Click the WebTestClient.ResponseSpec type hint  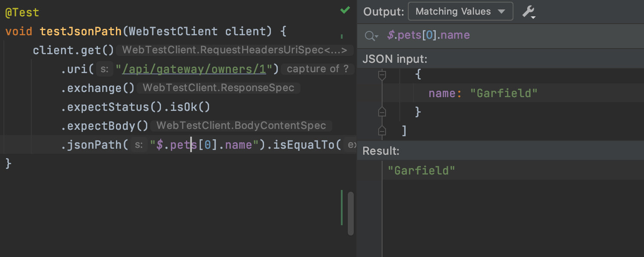coord(218,88)
